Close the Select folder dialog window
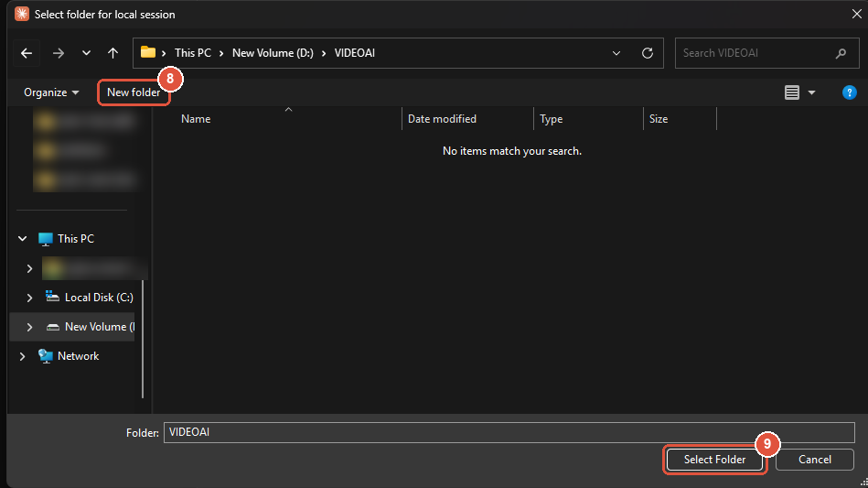868x488 pixels. click(x=856, y=14)
